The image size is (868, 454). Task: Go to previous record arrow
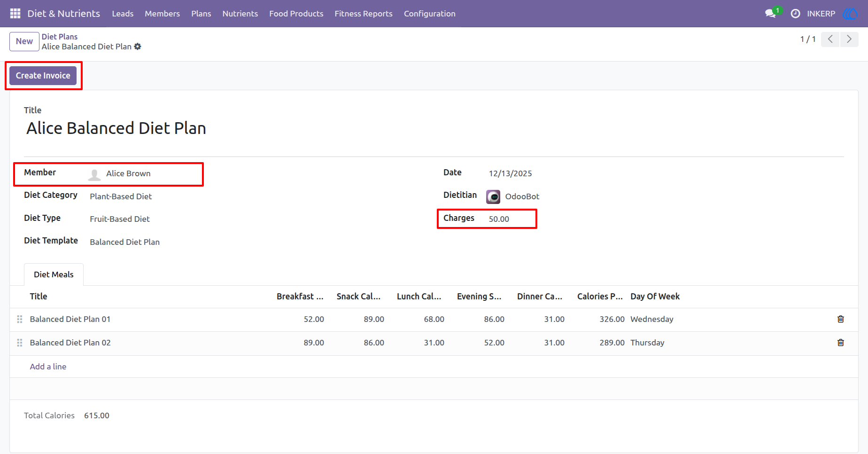pyautogui.click(x=830, y=39)
